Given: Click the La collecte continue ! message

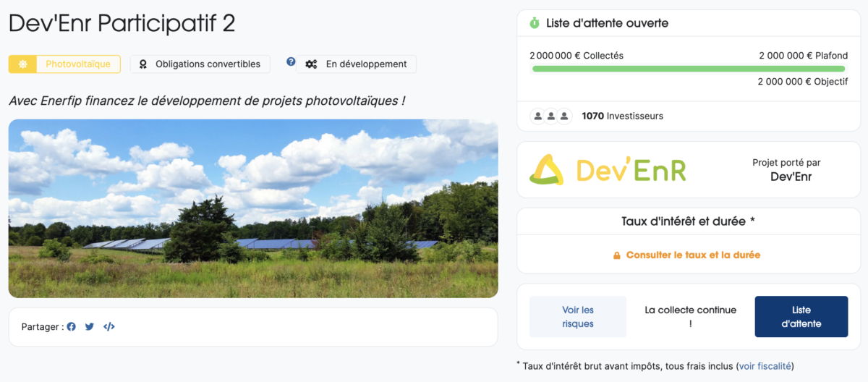Looking at the screenshot, I should [x=690, y=316].
